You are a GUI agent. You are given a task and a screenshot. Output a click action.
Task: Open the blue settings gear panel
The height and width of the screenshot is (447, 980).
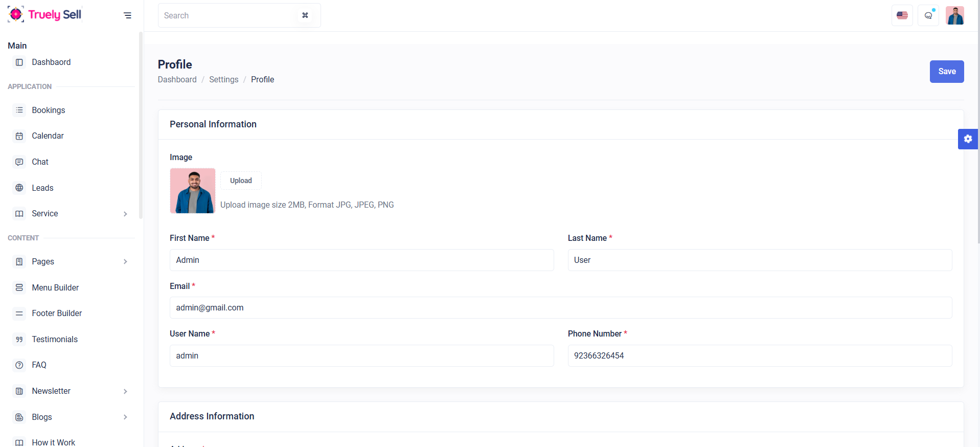point(967,139)
